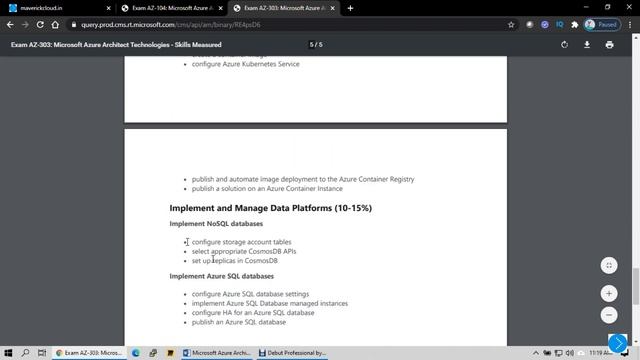The image size is (640, 360).
Task: Click the scrollbar up arrow
Action: (x=636, y=37)
